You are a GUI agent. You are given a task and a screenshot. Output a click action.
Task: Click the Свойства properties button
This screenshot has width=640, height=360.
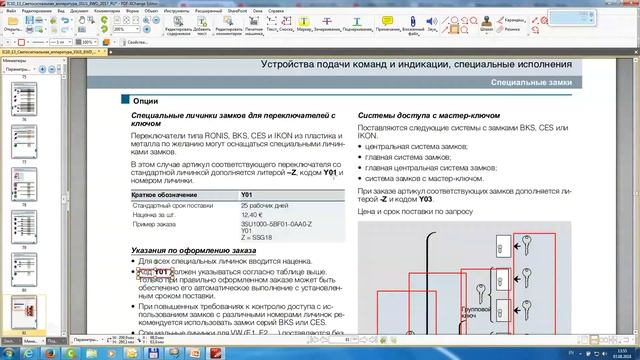pyautogui.click(x=133, y=42)
